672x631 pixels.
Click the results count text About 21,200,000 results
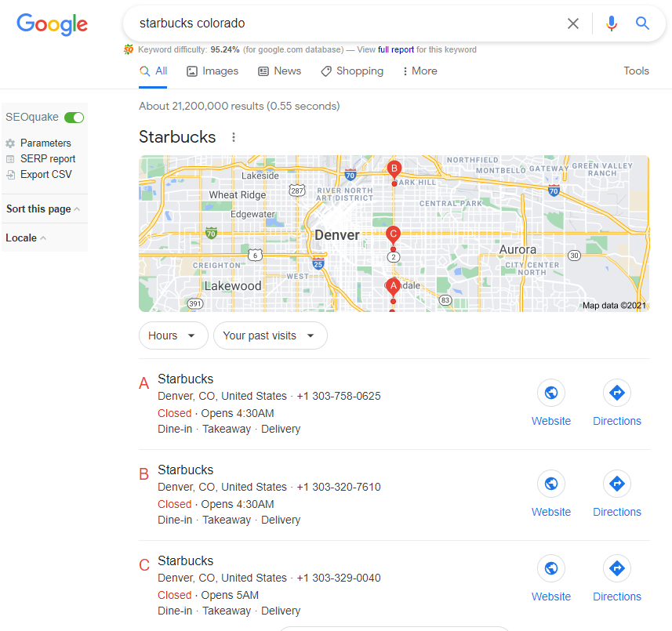[239, 107]
